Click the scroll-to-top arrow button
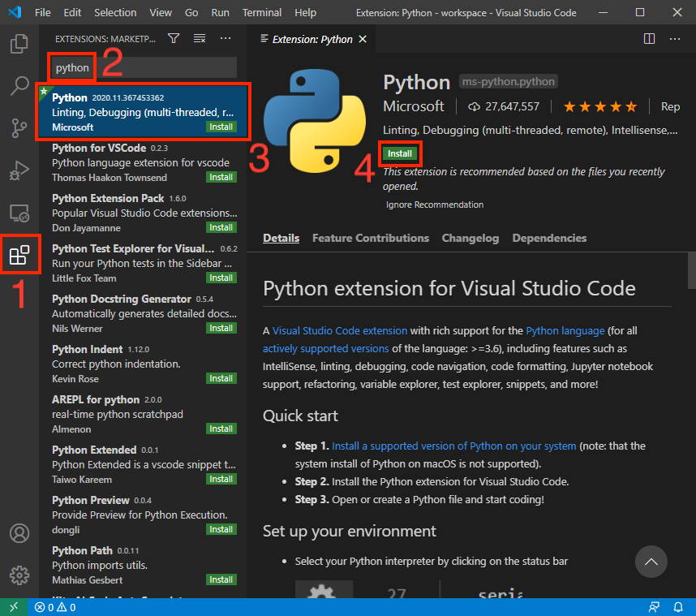The image size is (696, 616). point(651,562)
